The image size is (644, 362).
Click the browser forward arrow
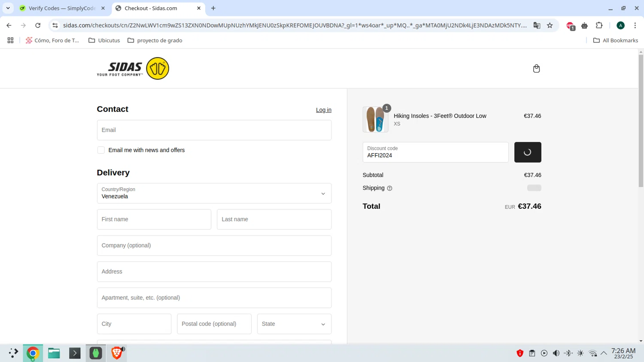(23, 25)
